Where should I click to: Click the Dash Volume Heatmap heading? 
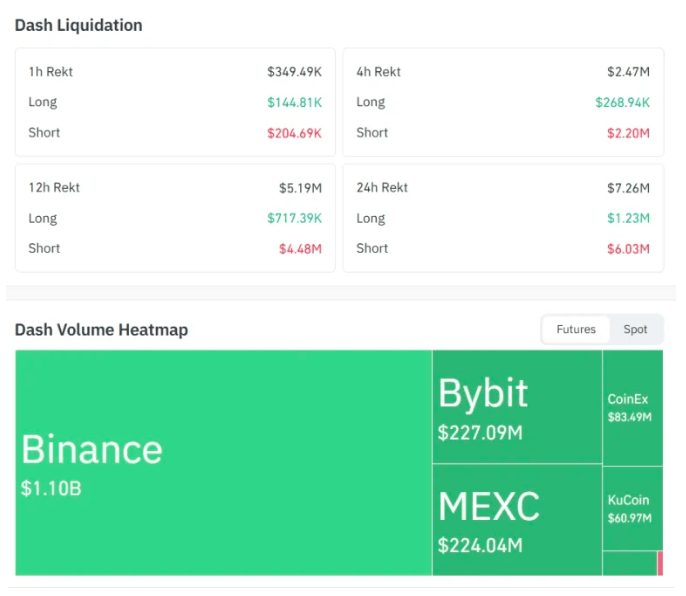102,330
